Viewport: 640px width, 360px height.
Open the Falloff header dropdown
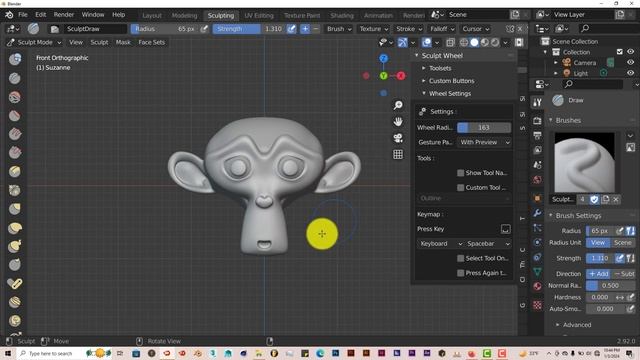click(442, 29)
